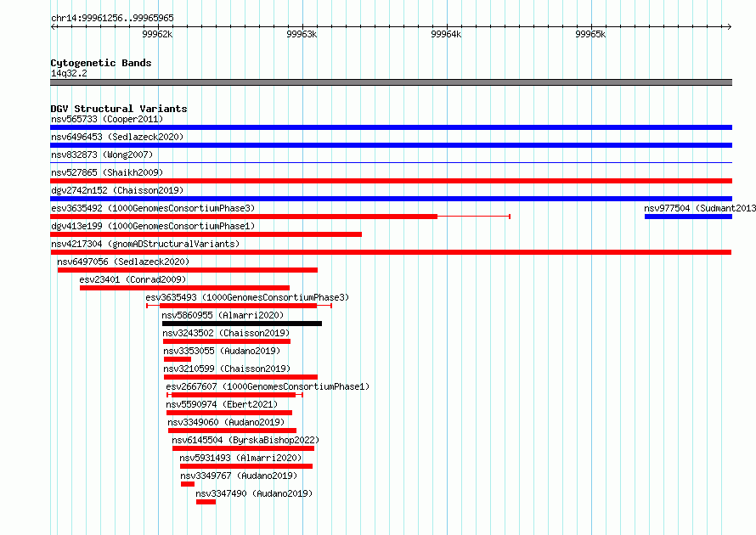This screenshot has height=535, width=756.
Task: Click the short nsv3353055 (Audano2019) red bar
Action: coord(178,359)
